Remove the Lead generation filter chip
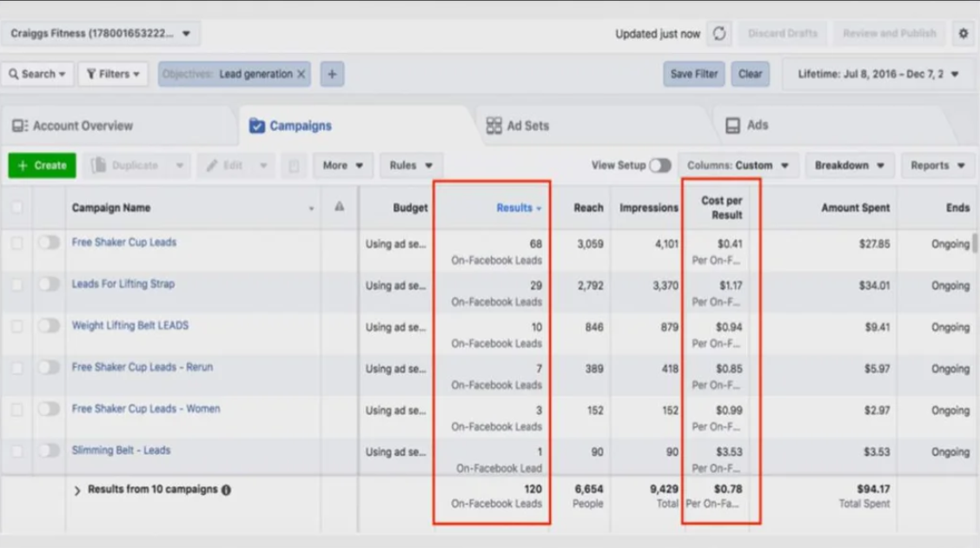This screenshot has height=548, width=980. pyautogui.click(x=301, y=75)
